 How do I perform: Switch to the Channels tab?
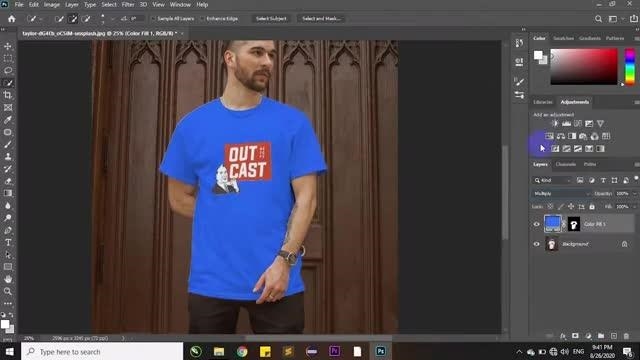(x=566, y=164)
